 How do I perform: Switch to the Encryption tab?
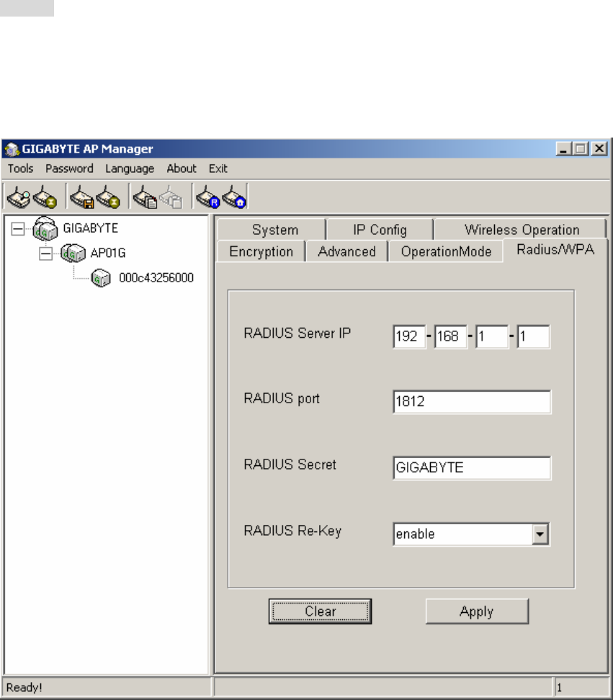261,251
